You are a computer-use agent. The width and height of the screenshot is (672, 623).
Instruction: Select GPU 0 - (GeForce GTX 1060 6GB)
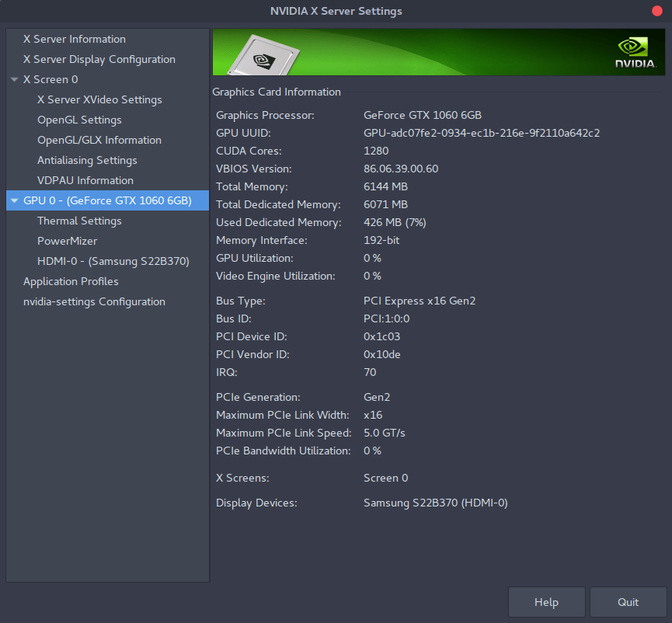tap(107, 200)
